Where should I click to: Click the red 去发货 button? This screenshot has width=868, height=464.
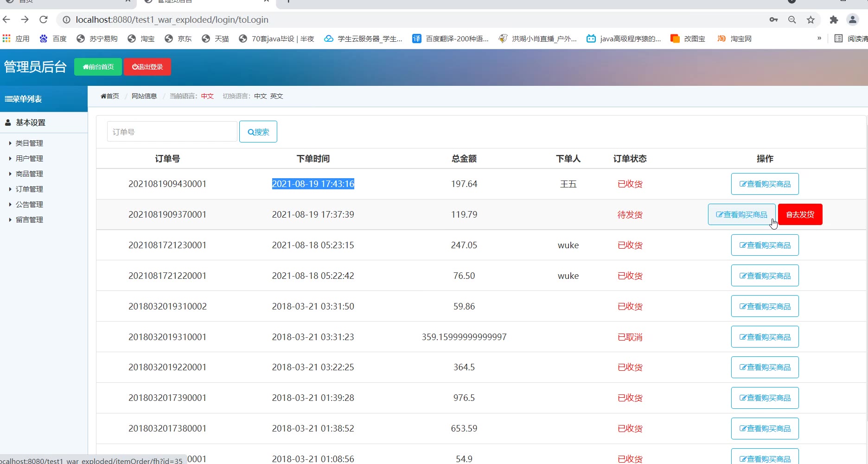pyautogui.click(x=800, y=214)
